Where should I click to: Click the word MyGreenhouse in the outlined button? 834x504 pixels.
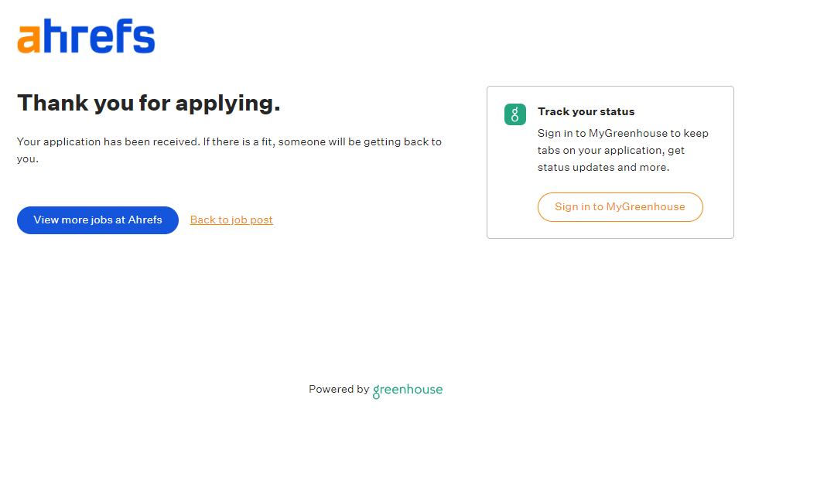coord(645,206)
